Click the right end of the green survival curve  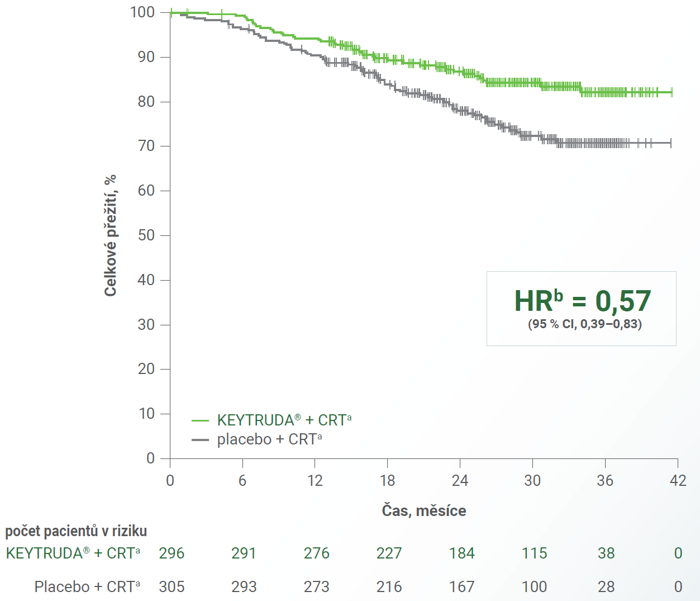pos(670,92)
